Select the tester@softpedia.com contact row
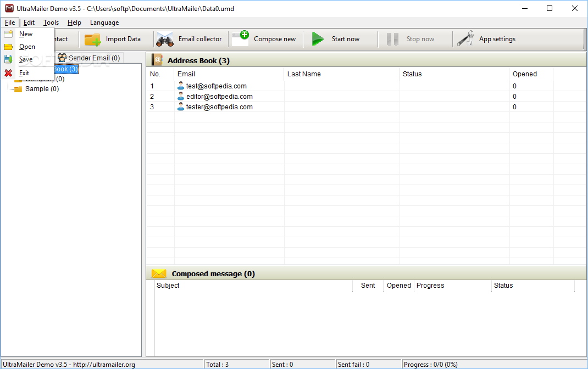 [x=365, y=107]
